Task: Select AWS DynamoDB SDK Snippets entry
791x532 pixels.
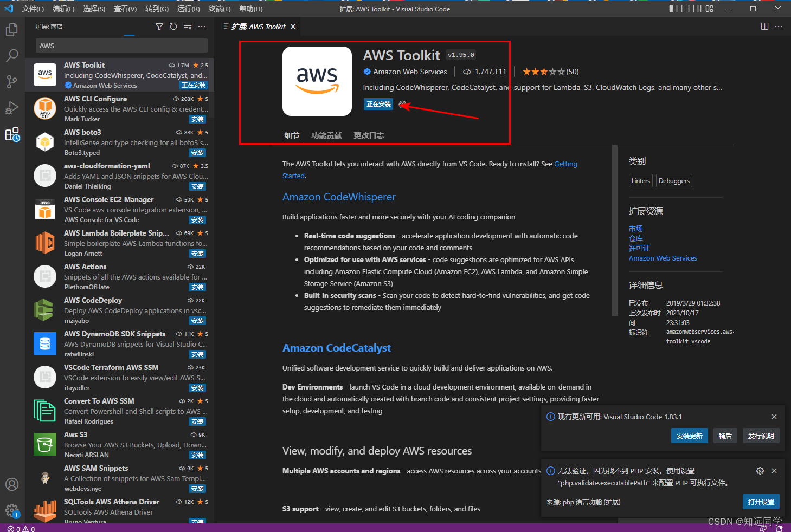Action: tap(119, 343)
